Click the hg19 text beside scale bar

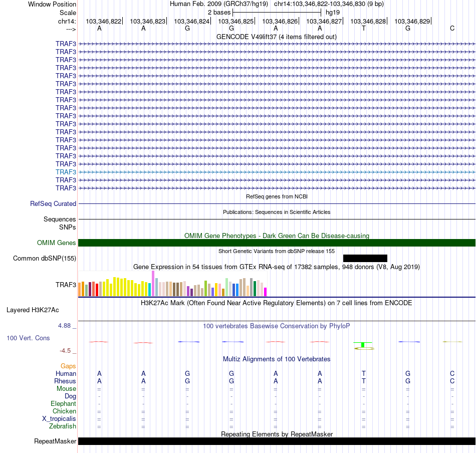point(332,13)
